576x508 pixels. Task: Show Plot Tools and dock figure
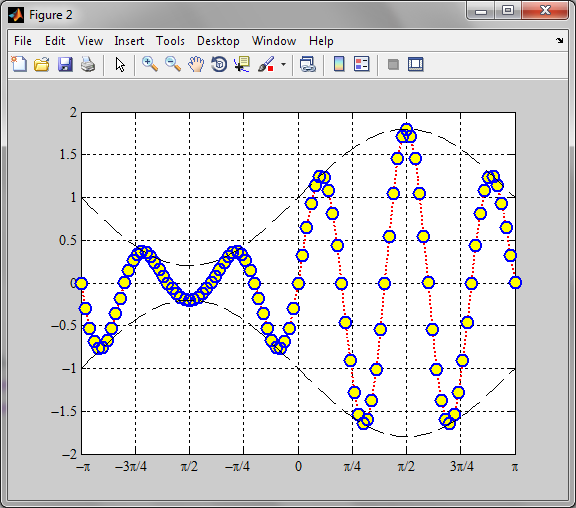click(x=415, y=64)
